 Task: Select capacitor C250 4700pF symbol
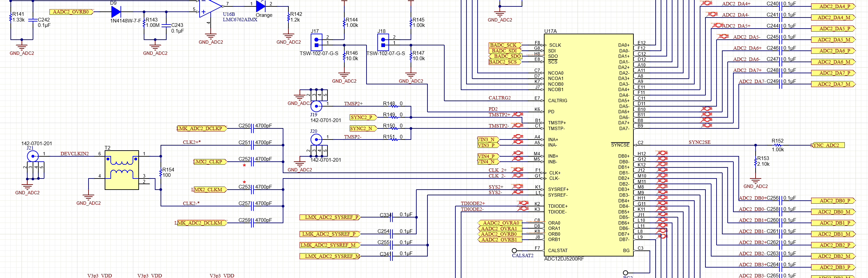[252, 128]
